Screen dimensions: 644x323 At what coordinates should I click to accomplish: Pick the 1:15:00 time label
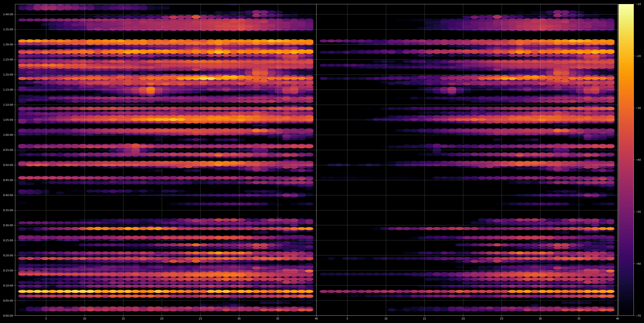(8, 90)
